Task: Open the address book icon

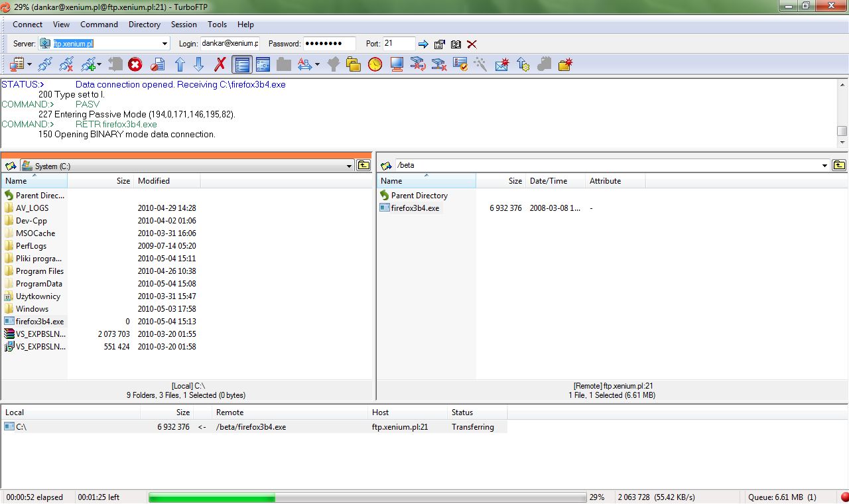Action: coord(456,44)
